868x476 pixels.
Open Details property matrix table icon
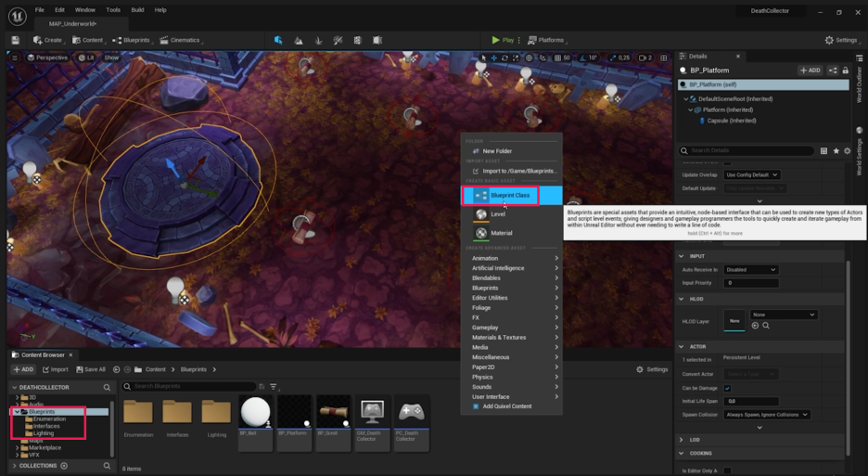[823, 150]
